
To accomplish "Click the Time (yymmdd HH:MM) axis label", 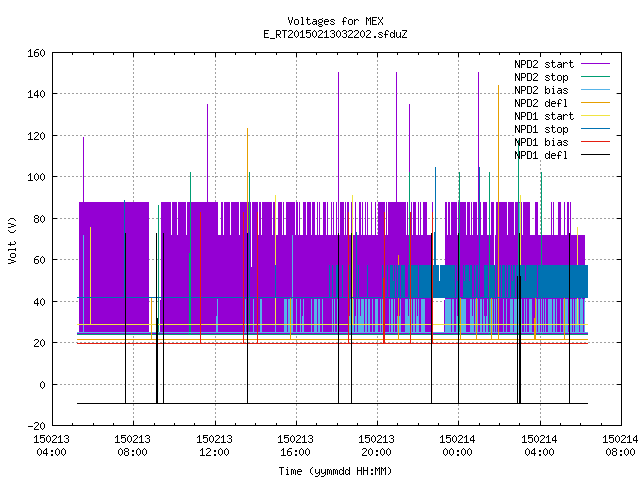I will coord(335,471).
